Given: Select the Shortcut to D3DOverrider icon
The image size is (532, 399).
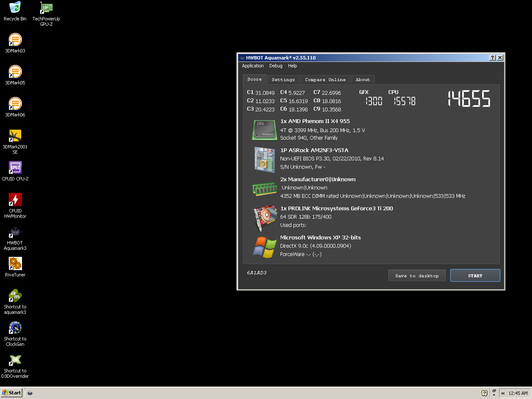Looking at the screenshot, I should pos(15,366).
